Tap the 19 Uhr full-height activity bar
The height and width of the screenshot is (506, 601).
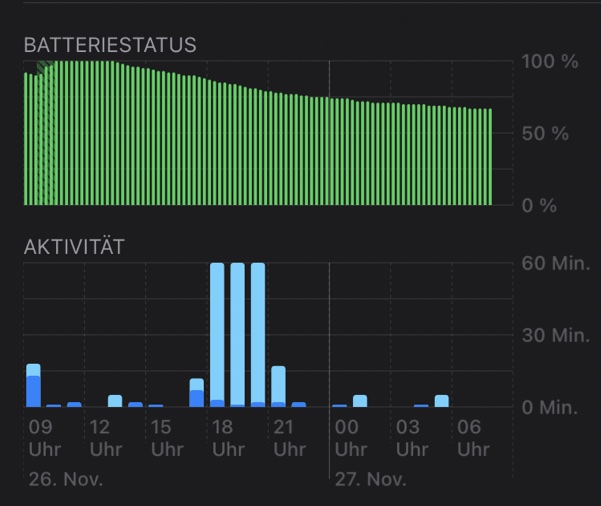[238, 335]
